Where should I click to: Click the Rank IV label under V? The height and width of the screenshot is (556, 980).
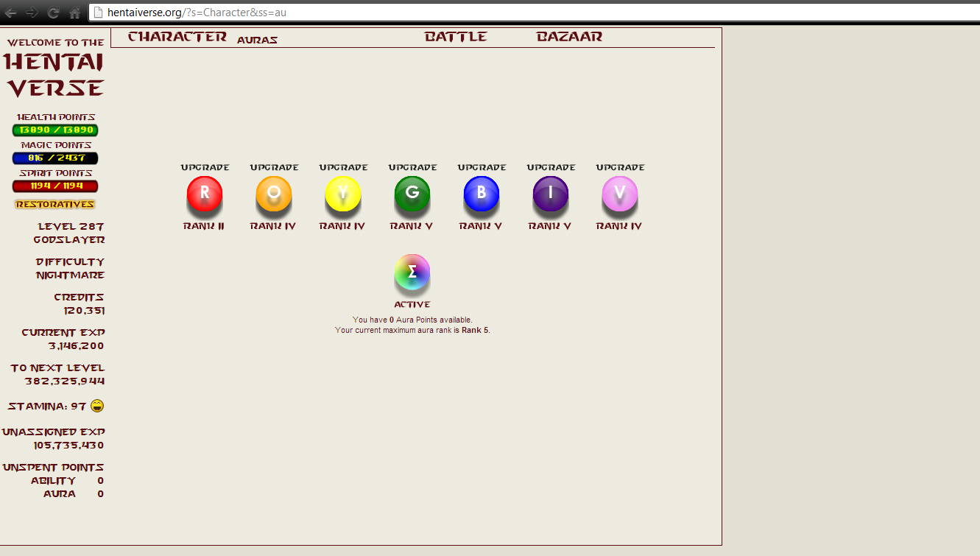tap(619, 226)
